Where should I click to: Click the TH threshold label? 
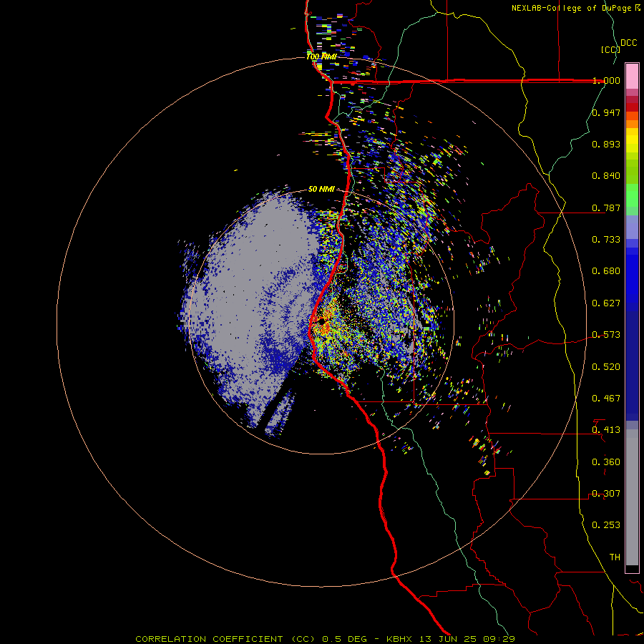[615, 557]
